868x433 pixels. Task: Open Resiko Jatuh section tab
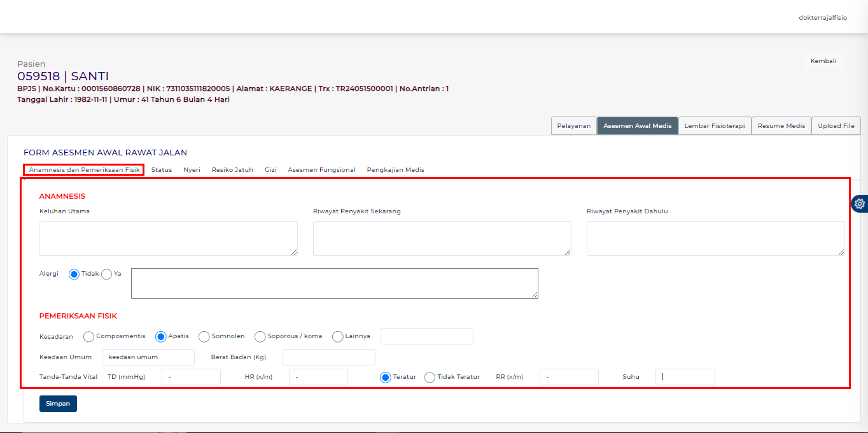point(232,170)
